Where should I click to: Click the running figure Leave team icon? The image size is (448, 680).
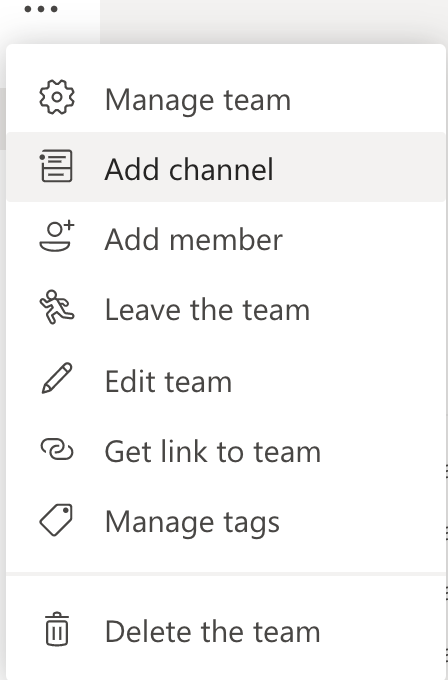click(57, 307)
